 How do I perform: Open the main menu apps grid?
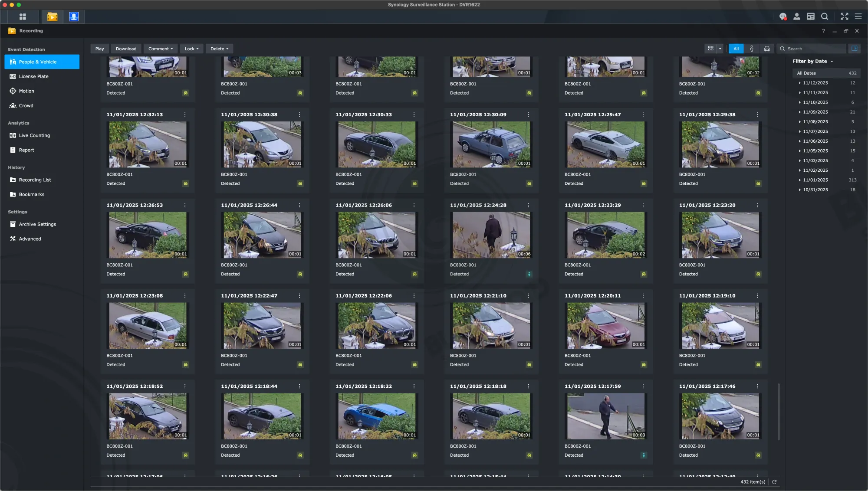[x=23, y=16]
